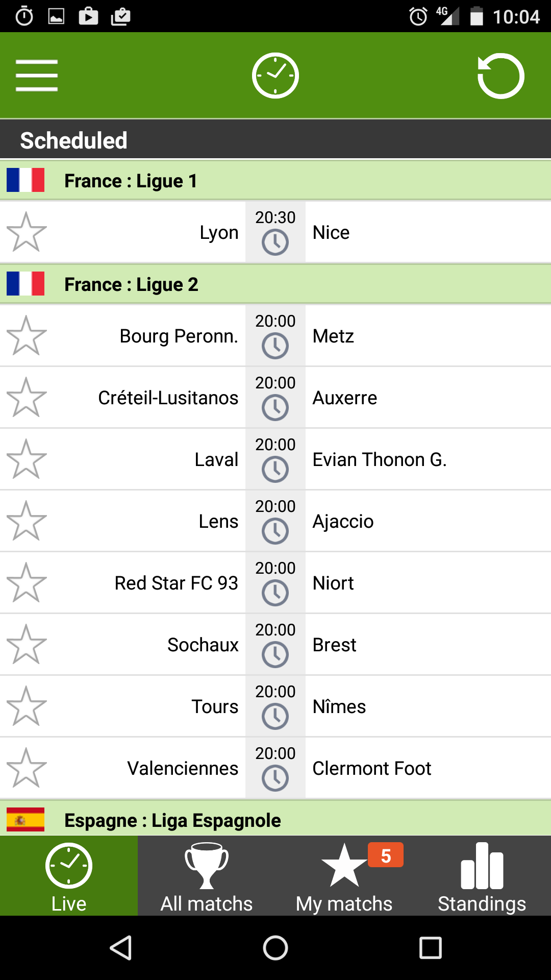Select the Live tab
551x980 pixels.
pos(69,875)
